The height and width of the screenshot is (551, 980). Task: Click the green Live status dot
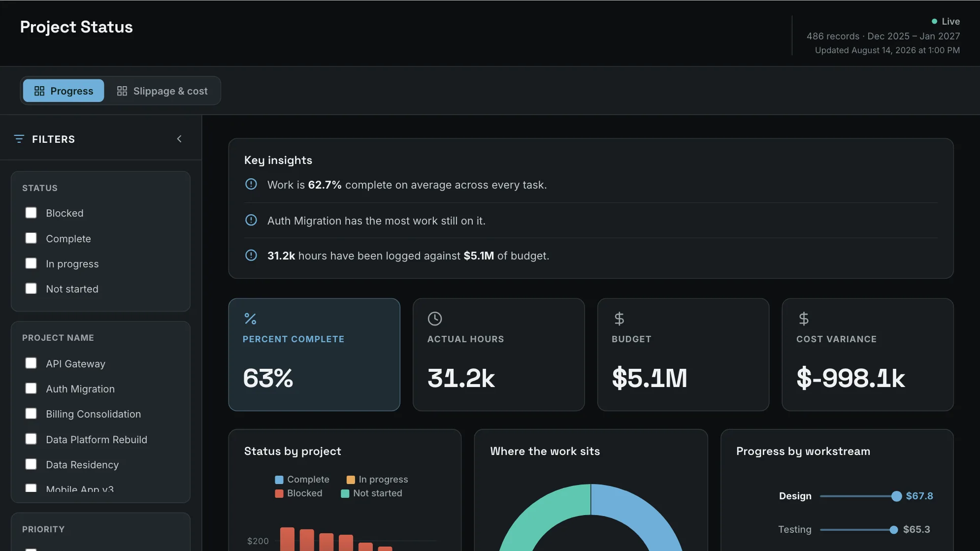click(934, 21)
